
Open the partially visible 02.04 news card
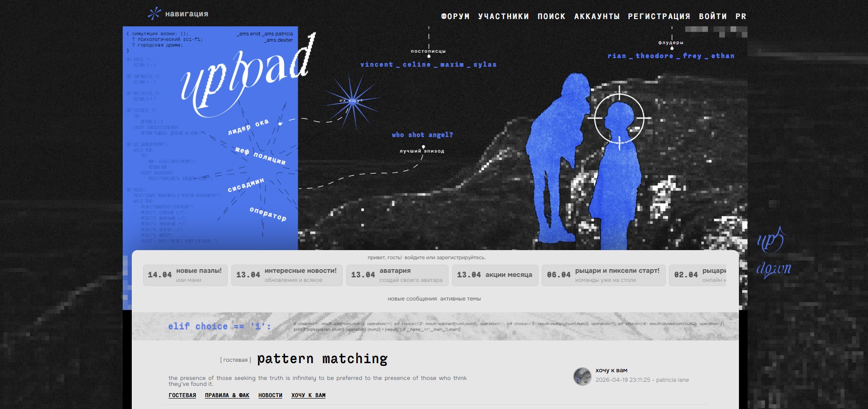(698, 275)
